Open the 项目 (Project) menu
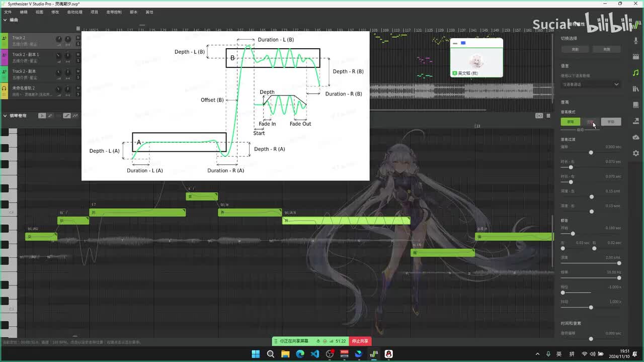The image size is (644, 362). pos(94,12)
